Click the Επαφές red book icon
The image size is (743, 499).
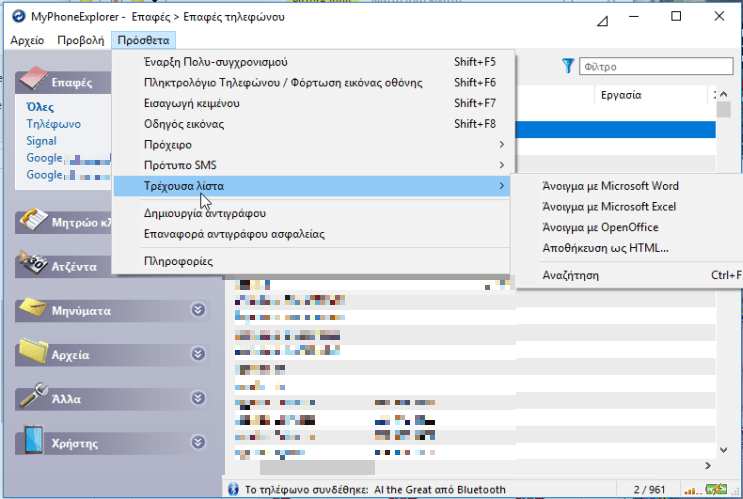[x=33, y=79]
